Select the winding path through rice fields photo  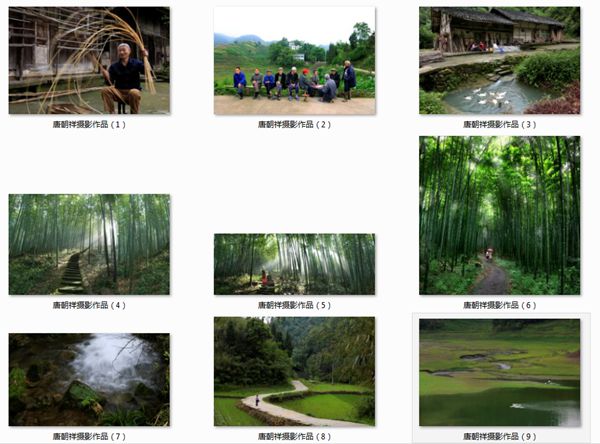294,371
